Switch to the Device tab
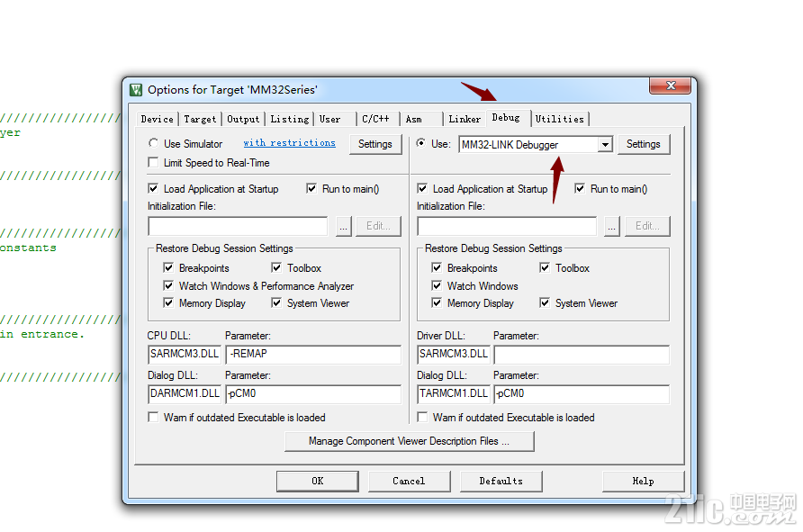This screenshot has width=803, height=532. tap(158, 119)
